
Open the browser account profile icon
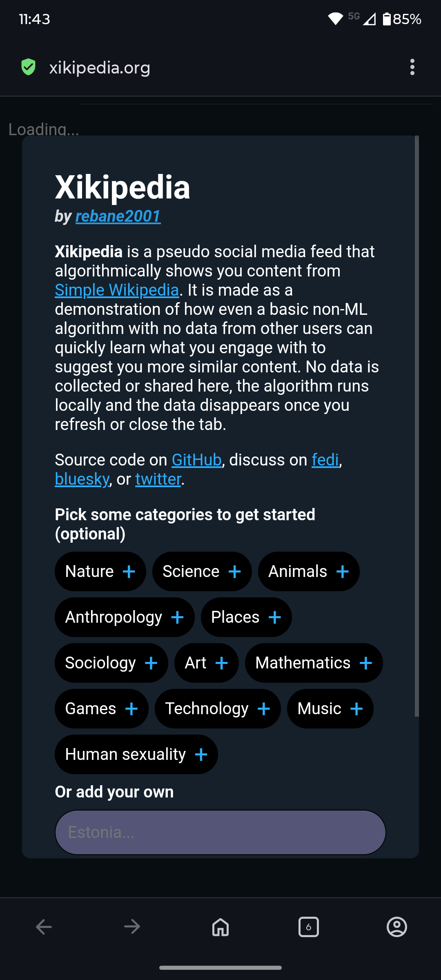pyautogui.click(x=396, y=927)
